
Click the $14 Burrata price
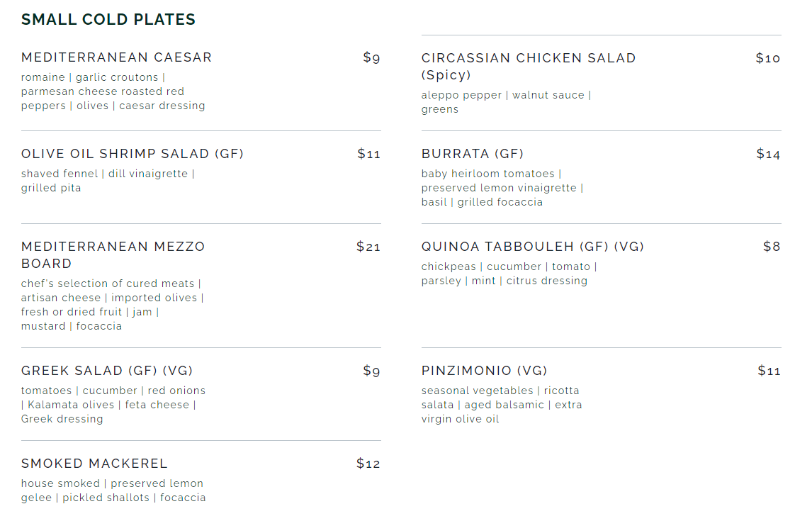tap(768, 154)
